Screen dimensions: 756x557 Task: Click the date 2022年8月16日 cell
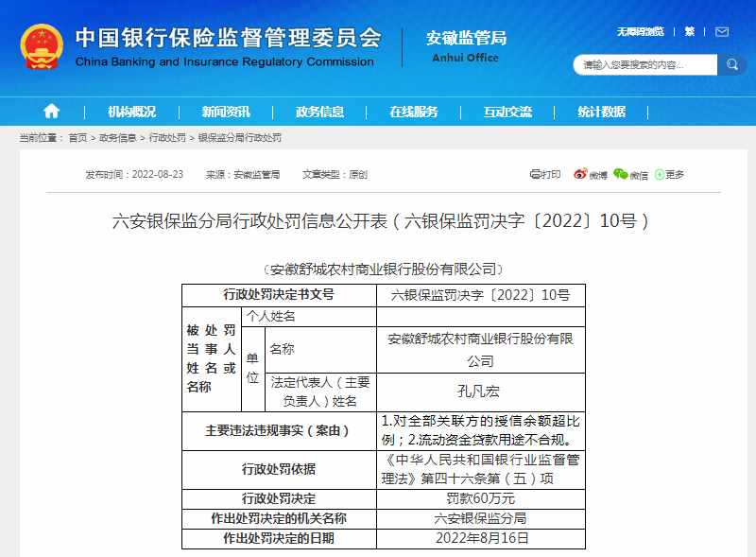pos(481,539)
